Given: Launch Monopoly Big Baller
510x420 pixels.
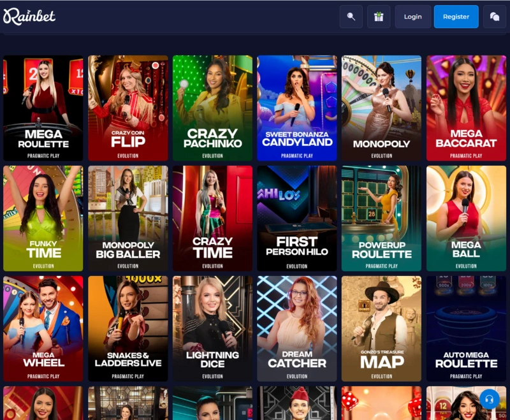Looking at the screenshot, I should [x=127, y=217].
